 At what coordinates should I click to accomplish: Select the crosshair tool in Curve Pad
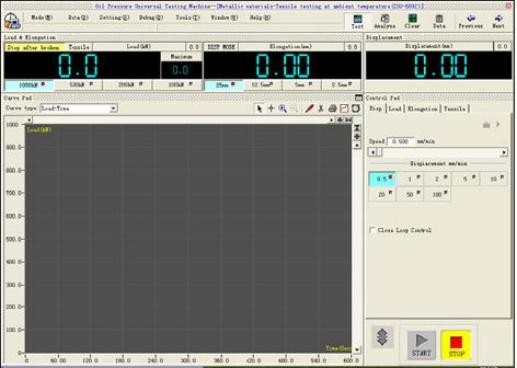point(271,108)
